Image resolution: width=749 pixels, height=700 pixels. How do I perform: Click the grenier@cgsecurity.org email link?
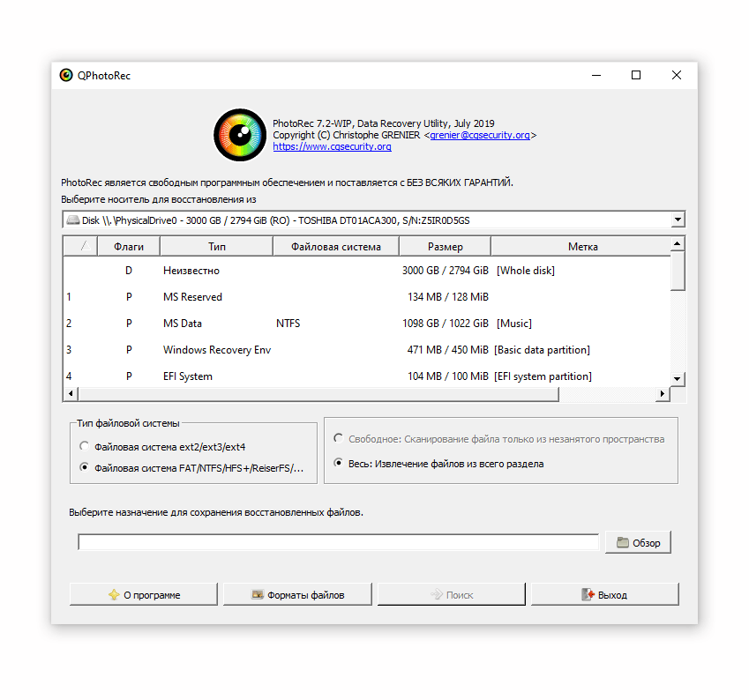tap(480, 136)
